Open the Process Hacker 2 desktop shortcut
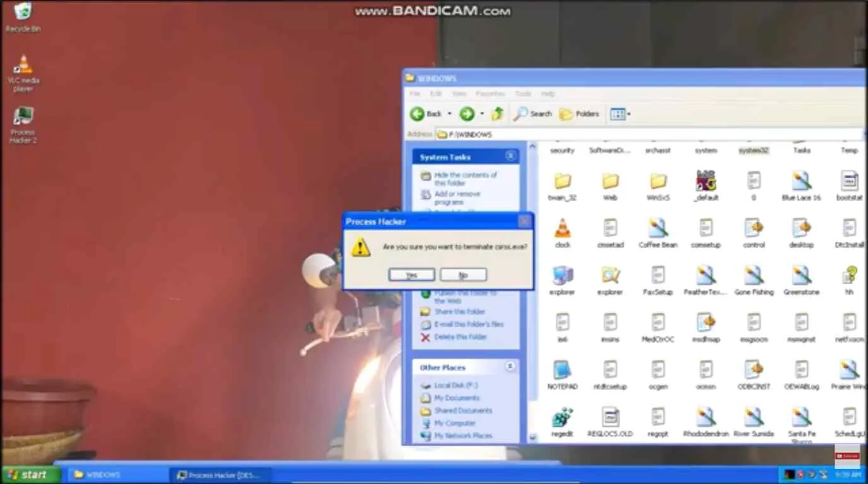Viewport: 868px width, 484px height. [x=23, y=125]
